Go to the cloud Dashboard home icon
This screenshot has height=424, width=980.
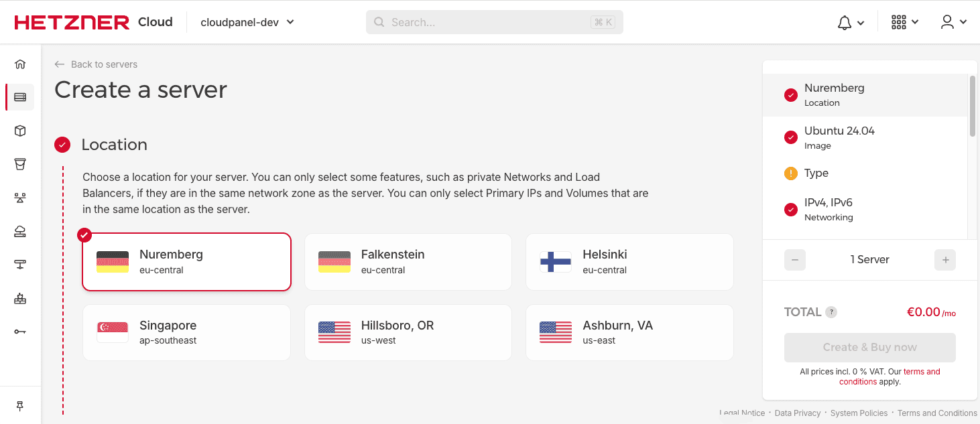[20, 64]
